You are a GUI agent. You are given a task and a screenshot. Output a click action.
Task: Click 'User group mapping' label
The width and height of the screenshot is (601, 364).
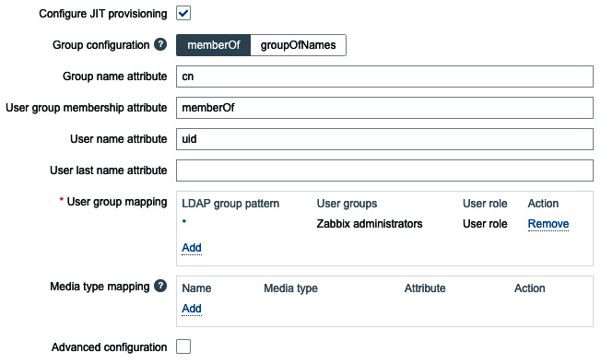[x=117, y=202]
